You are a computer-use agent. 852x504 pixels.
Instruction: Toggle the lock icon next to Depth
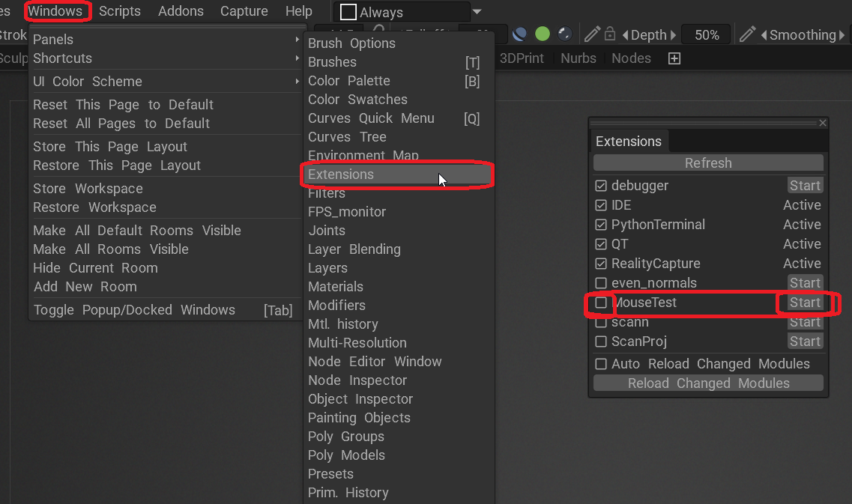(610, 34)
